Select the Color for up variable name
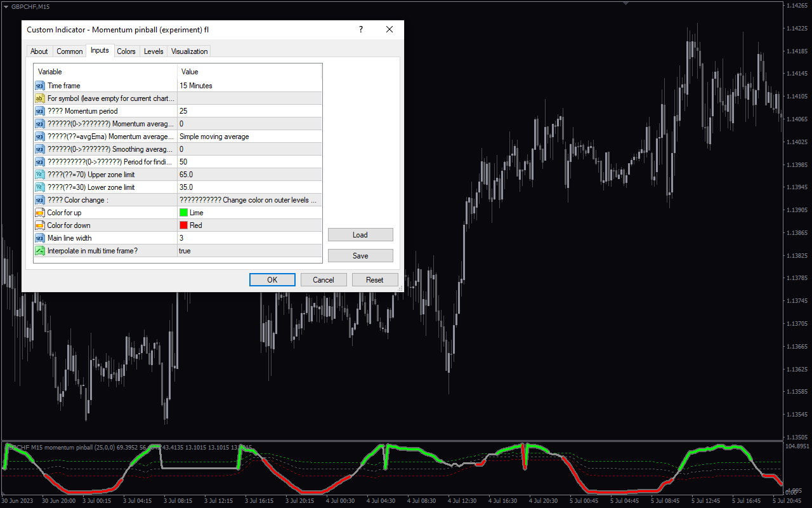This screenshot has width=812, height=508. [x=65, y=213]
